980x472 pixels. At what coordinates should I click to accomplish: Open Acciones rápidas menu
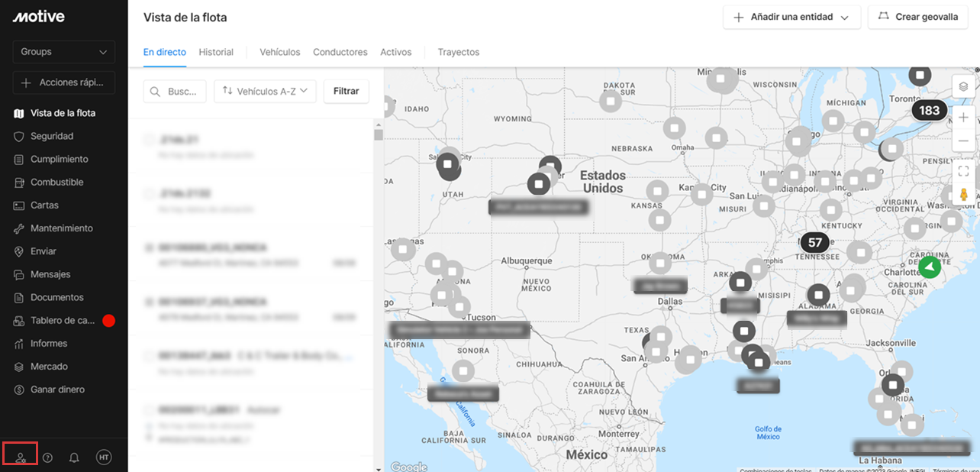click(x=64, y=82)
